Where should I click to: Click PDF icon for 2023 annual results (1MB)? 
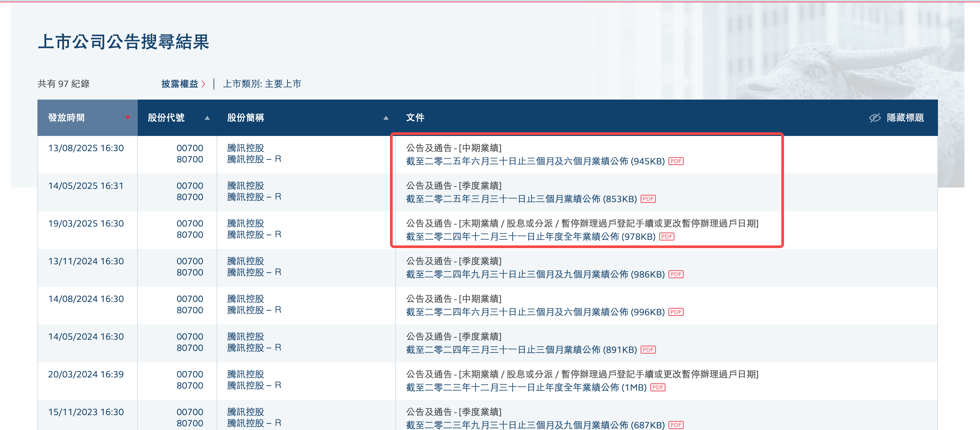click(658, 387)
